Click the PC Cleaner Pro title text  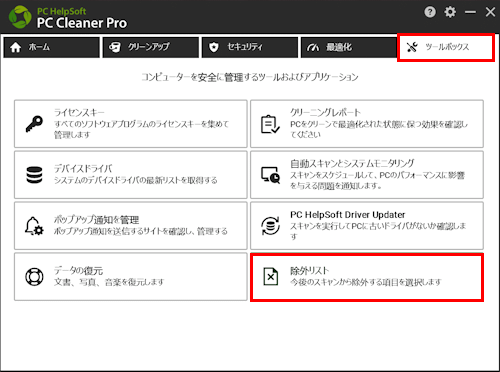click(x=82, y=23)
